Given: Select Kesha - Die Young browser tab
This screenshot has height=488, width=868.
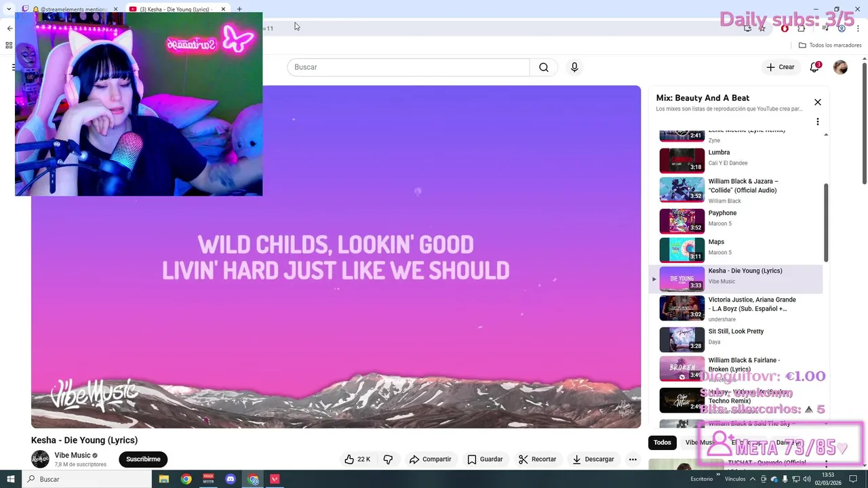Looking at the screenshot, I should coord(178,9).
